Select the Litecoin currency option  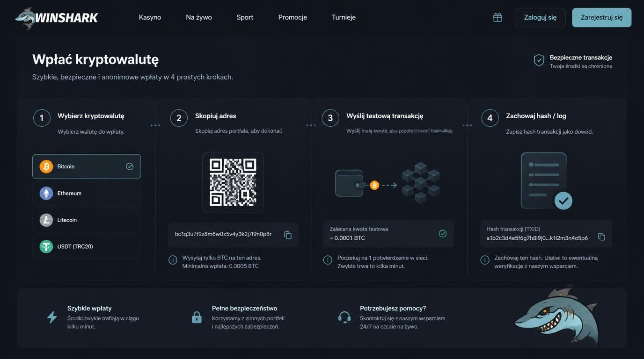coord(87,220)
